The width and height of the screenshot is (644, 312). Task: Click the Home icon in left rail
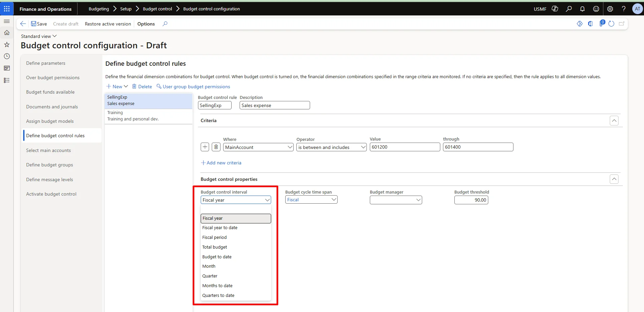7,33
